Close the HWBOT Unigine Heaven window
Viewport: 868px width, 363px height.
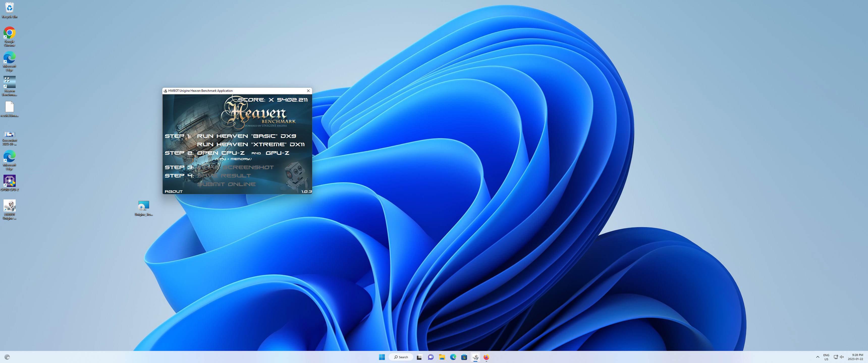click(308, 90)
